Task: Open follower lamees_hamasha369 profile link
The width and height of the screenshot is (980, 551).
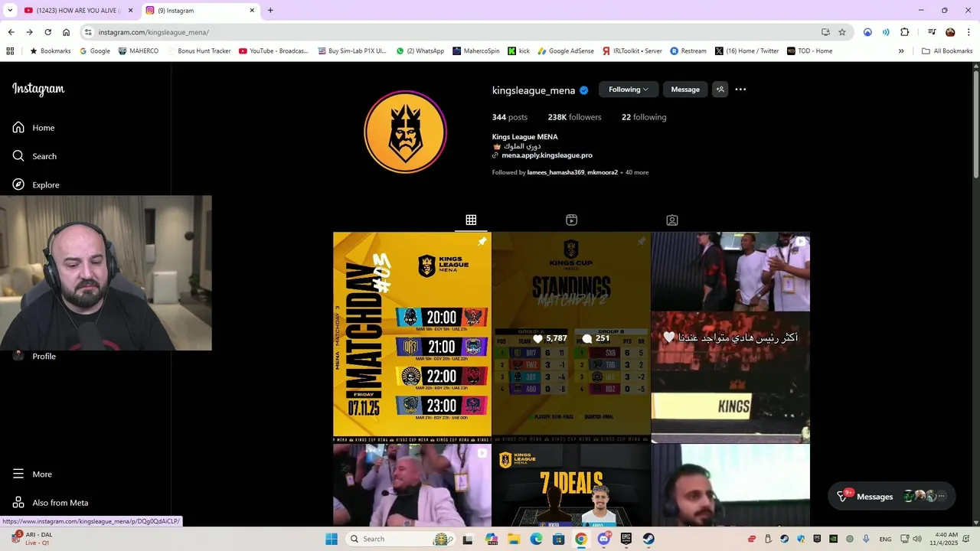Action: coord(556,172)
